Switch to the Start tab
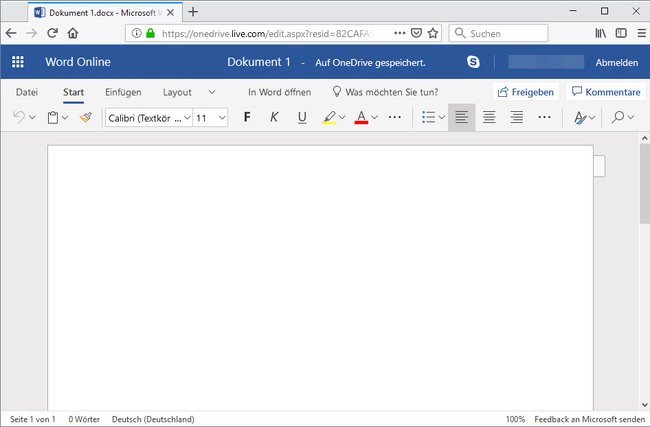Screen dimensions: 650x427 [73, 92]
